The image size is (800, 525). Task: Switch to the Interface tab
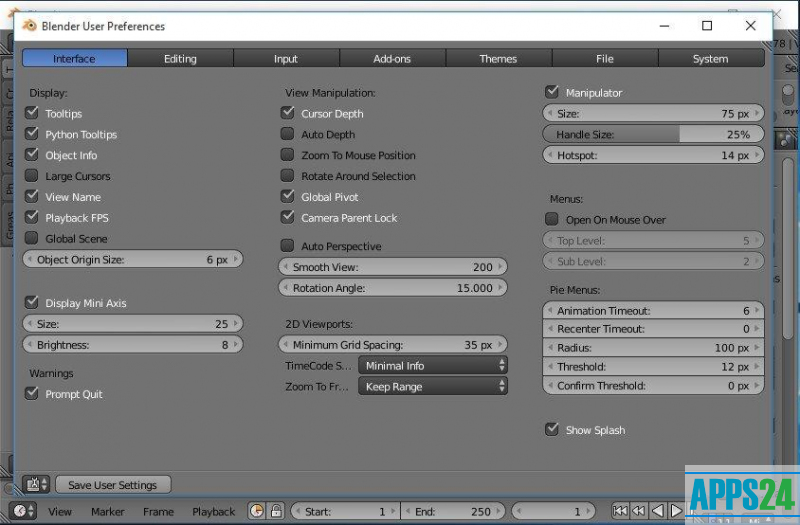pos(74,58)
